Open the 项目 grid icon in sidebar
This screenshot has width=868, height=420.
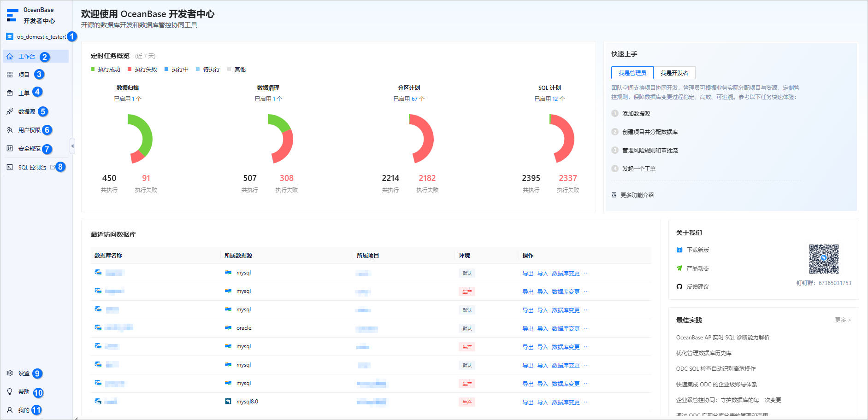[x=10, y=75]
